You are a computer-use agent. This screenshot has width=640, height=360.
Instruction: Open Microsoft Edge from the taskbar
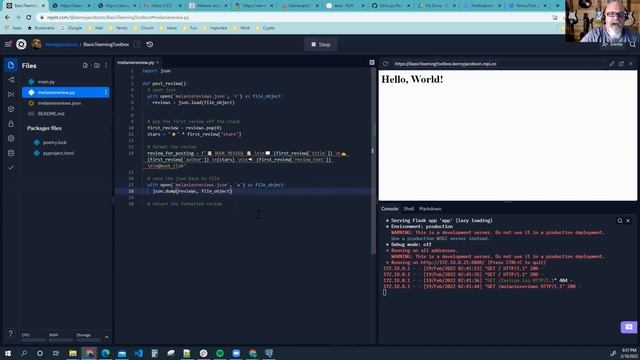point(105,353)
